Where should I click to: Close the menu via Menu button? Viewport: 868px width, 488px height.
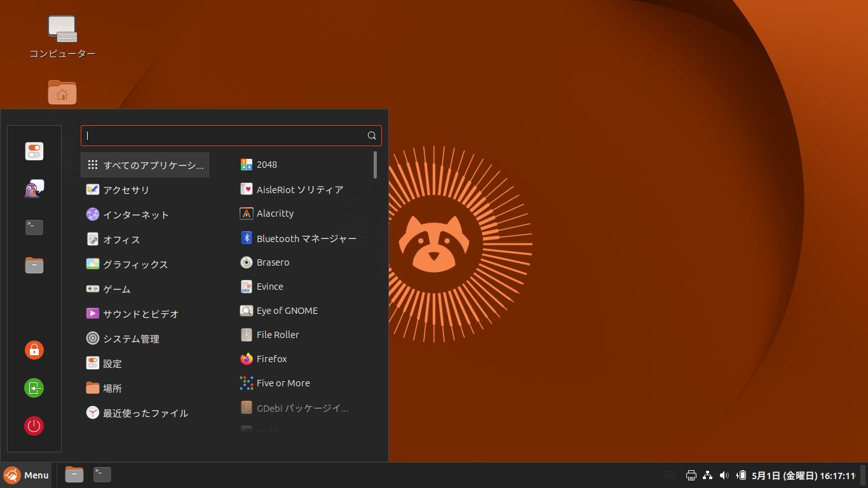26,475
